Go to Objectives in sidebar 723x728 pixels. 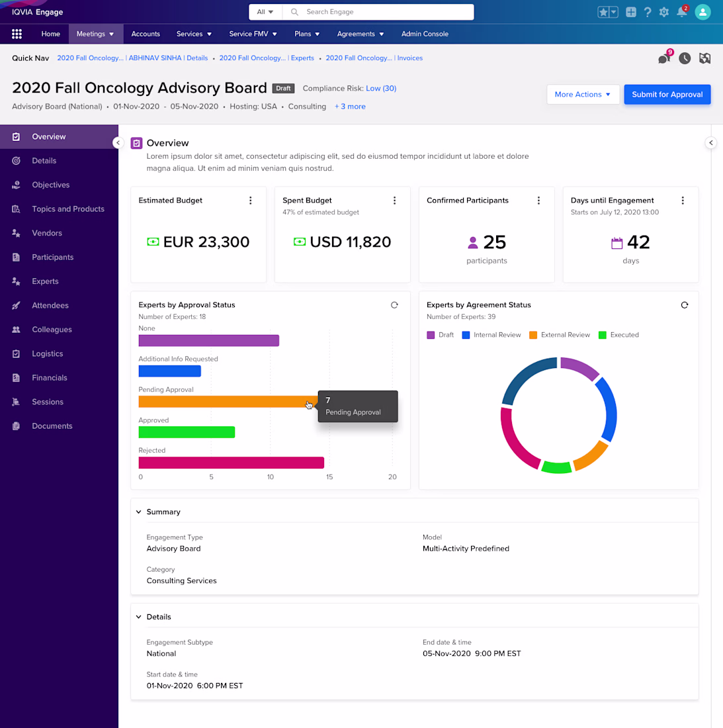pyautogui.click(x=59, y=185)
